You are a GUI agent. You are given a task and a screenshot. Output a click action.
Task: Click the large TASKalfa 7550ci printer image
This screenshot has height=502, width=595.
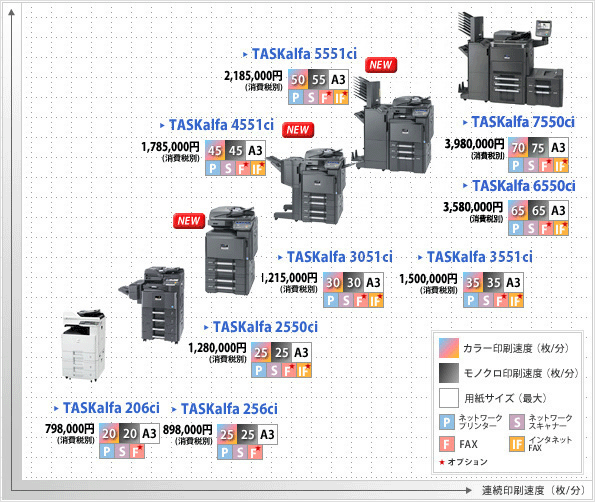tap(511, 59)
